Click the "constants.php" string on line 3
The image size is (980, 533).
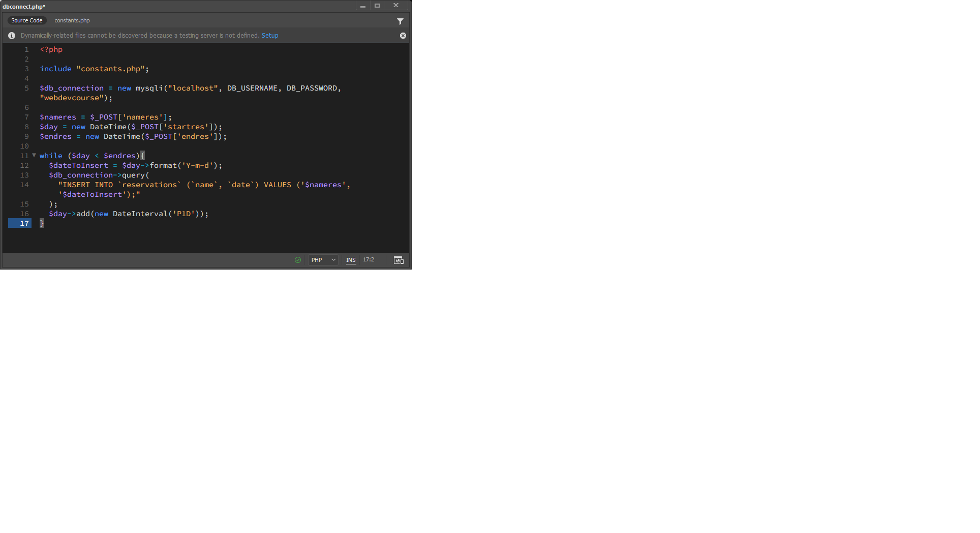[x=110, y=69]
